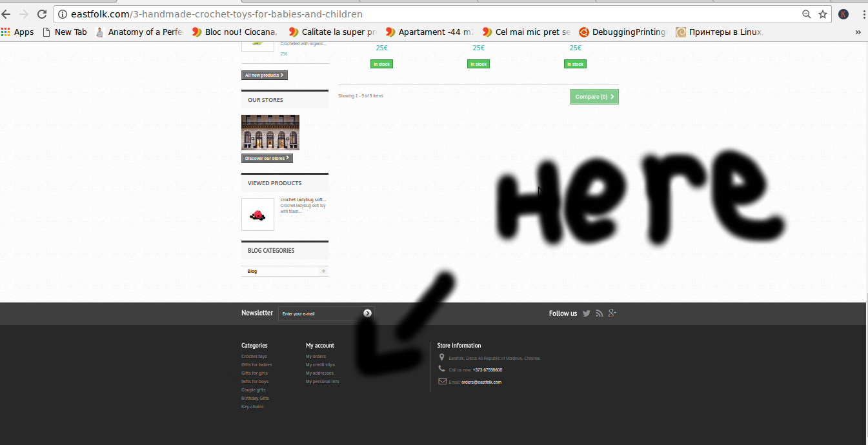The height and width of the screenshot is (445, 868).
Task: Click the VIEWED PRODUCTS block heading
Action: click(x=275, y=183)
